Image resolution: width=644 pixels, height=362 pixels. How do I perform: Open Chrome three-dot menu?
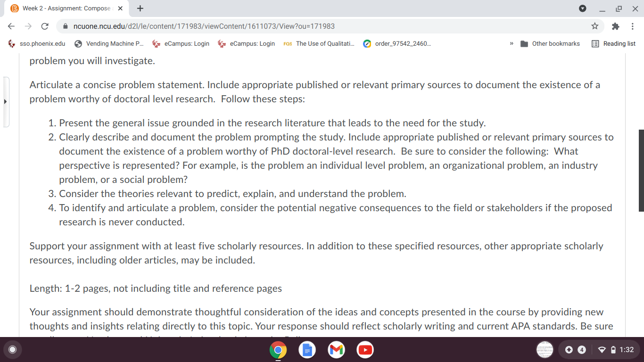[633, 26]
